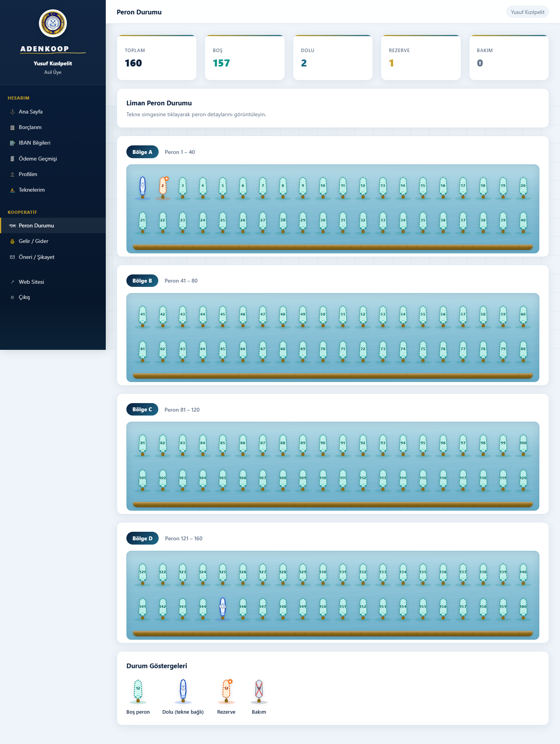The image size is (560, 744).
Task: Select Peron Durumu in the sidebar
Action: (x=53, y=225)
